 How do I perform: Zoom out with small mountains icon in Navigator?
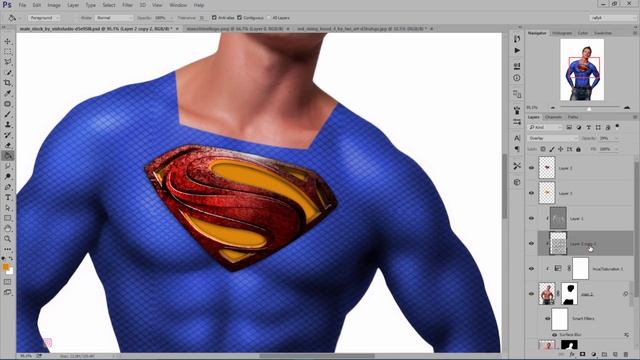tap(553, 108)
